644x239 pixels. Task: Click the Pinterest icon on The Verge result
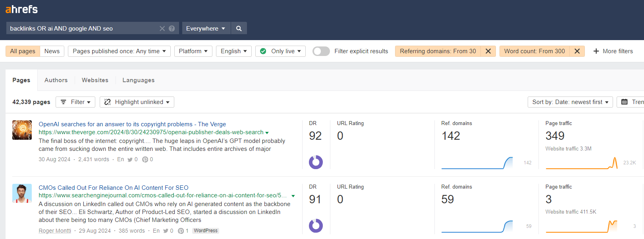[145, 160]
